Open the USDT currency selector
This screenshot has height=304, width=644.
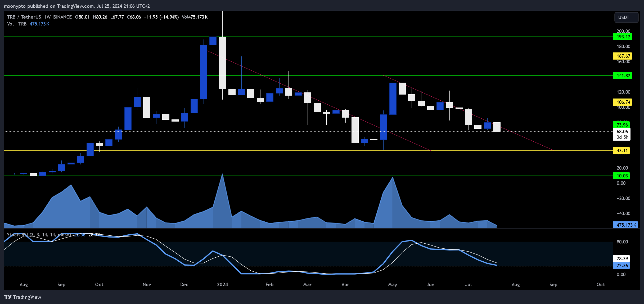[x=626, y=17]
